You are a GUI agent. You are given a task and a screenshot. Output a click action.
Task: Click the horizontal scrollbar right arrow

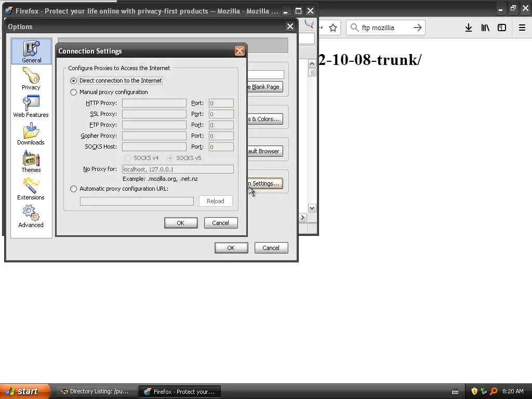[x=303, y=218]
